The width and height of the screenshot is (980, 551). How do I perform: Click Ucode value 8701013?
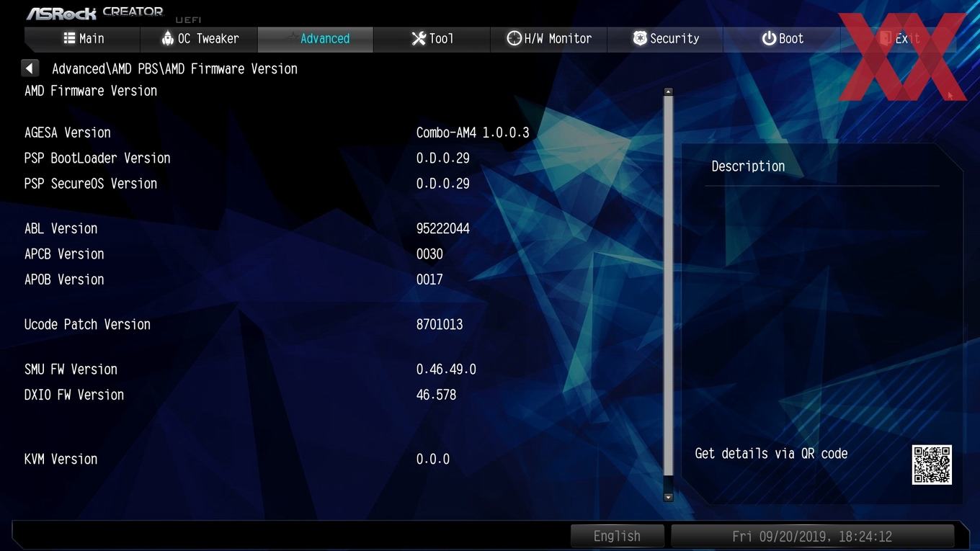tap(440, 324)
